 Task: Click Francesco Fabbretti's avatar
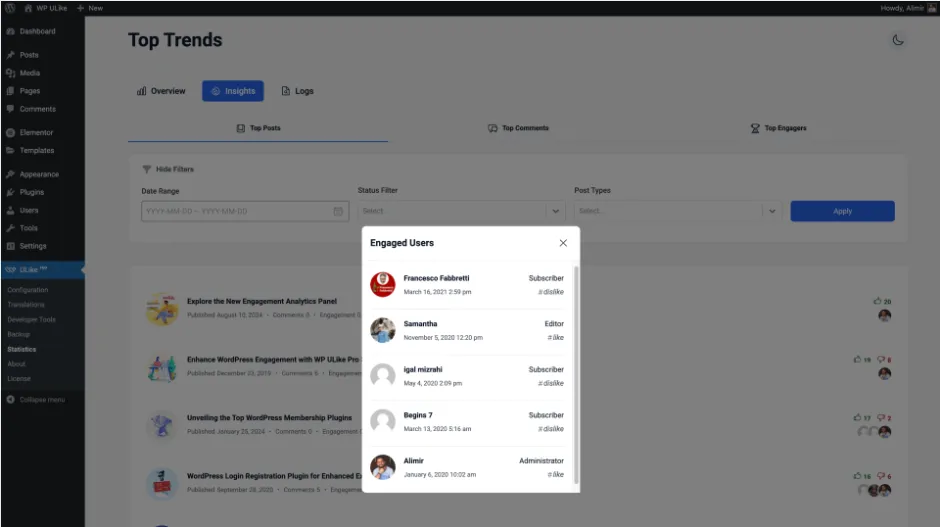[x=382, y=284]
